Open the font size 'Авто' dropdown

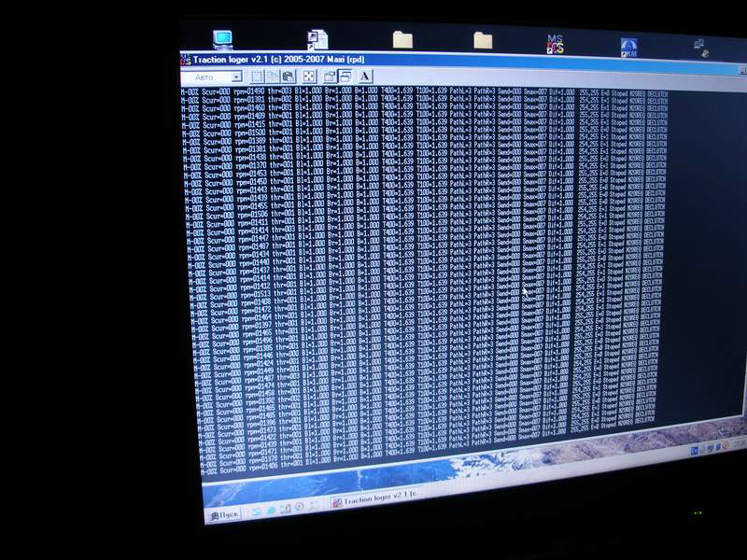235,77
